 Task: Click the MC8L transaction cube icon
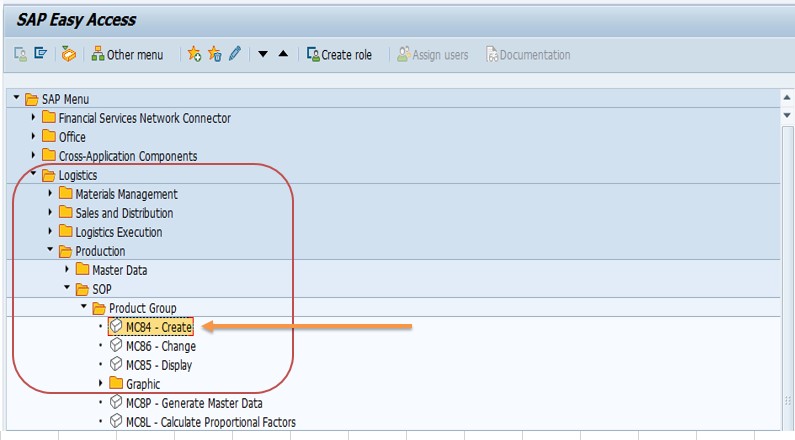pos(116,421)
